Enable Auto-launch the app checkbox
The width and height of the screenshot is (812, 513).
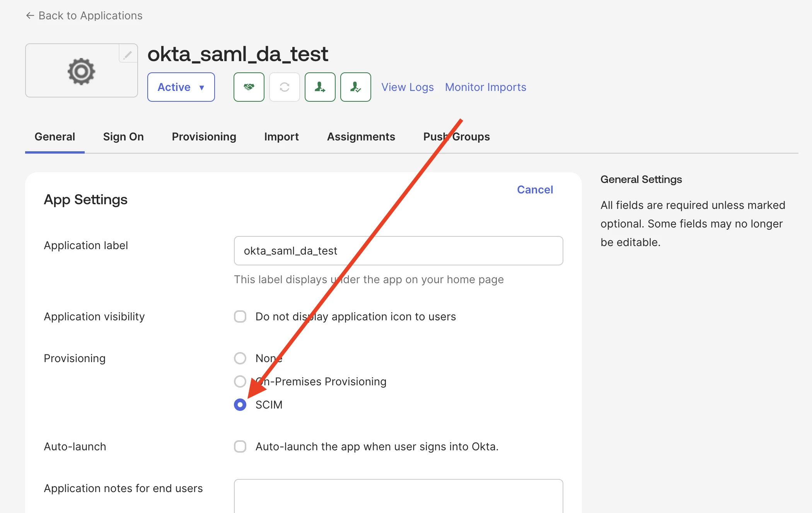click(x=240, y=446)
